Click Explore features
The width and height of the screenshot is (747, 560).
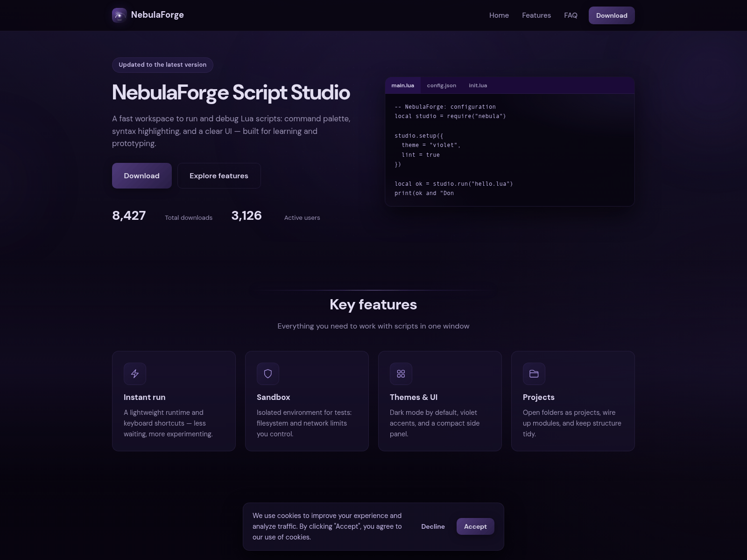(219, 175)
